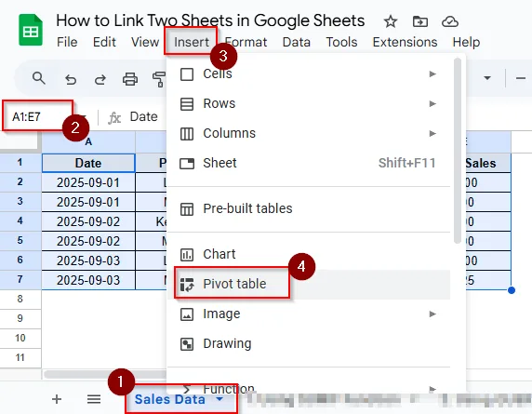Add a new sheet with plus

point(57,399)
